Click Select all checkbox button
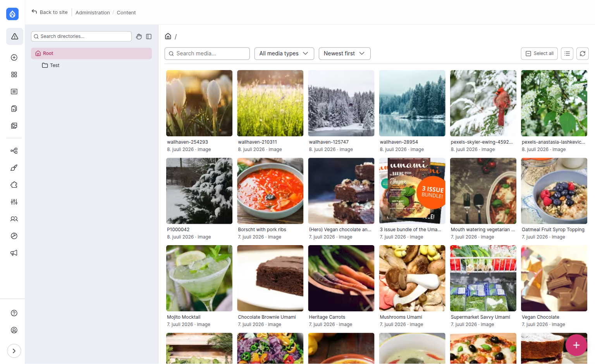 (539, 53)
